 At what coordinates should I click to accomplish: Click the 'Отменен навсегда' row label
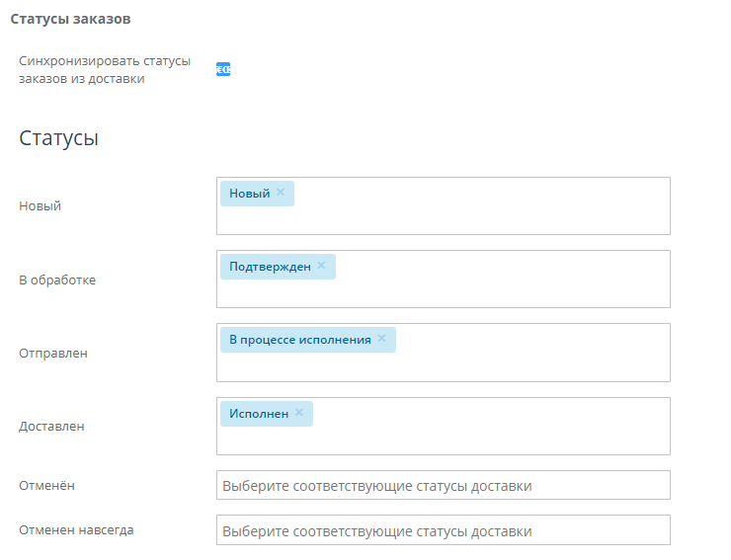(x=76, y=529)
